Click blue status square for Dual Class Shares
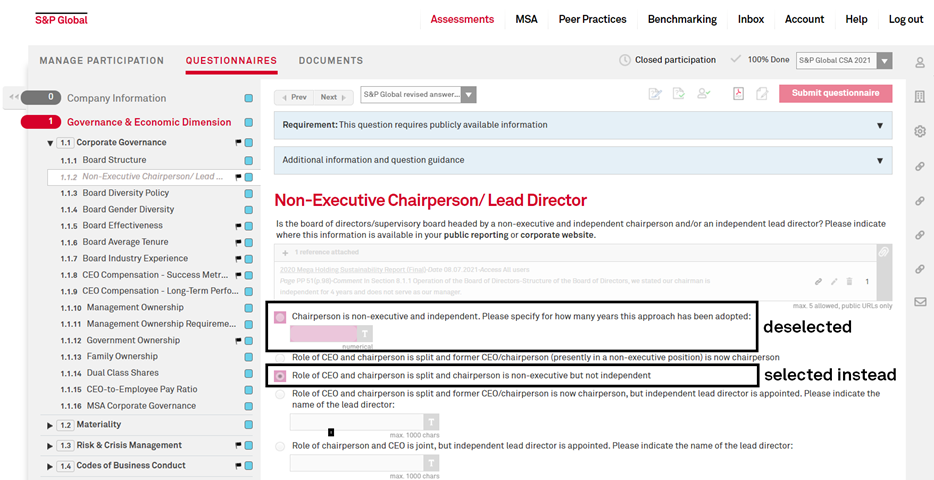 pyautogui.click(x=248, y=373)
